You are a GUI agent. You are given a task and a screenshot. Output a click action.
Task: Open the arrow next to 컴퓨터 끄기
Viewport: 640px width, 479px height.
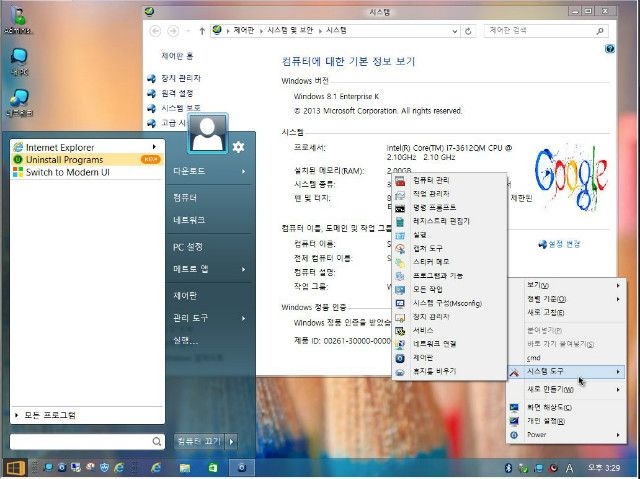coord(231,441)
